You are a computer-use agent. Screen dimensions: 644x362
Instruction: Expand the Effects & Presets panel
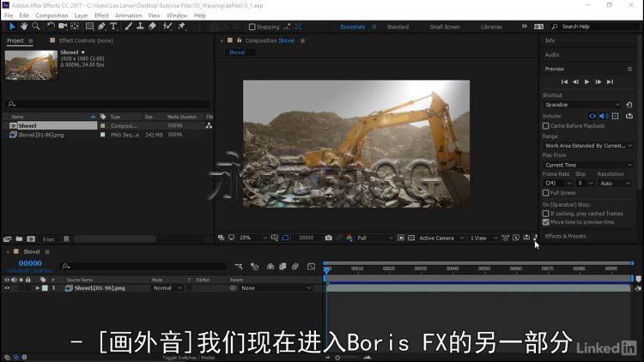pos(565,237)
